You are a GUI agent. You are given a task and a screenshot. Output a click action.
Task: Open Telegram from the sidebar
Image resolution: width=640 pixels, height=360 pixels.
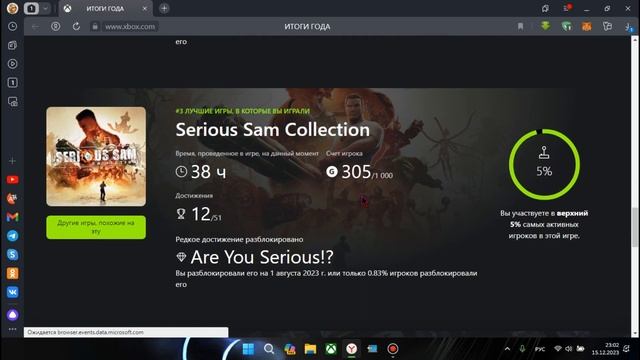click(12, 236)
